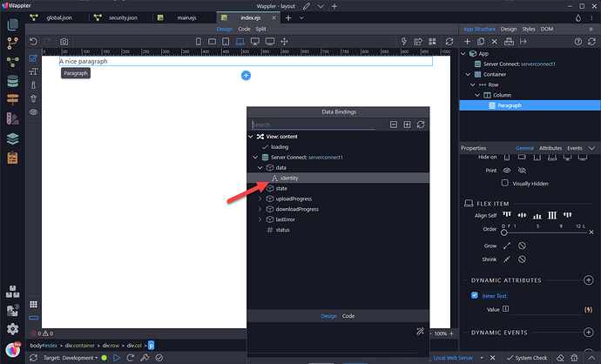Viewport: 601px width, 364px height.
Task: Click the Data Bindings search field
Action: coord(313,125)
